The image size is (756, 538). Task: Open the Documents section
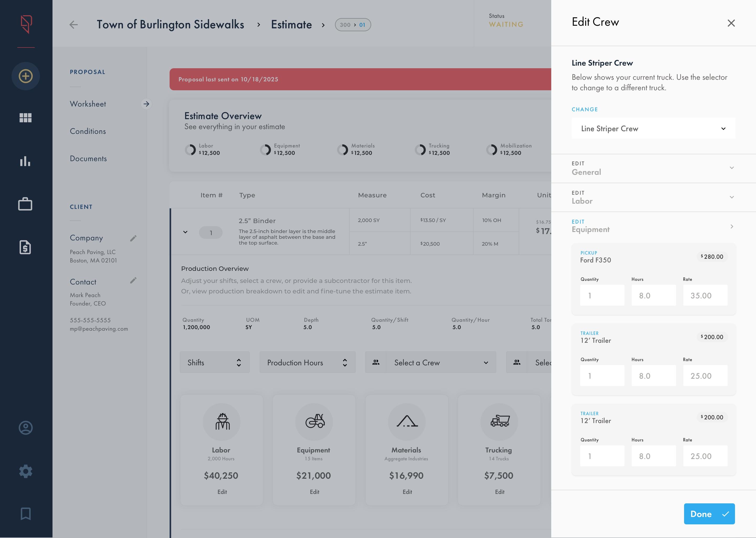[88, 158]
